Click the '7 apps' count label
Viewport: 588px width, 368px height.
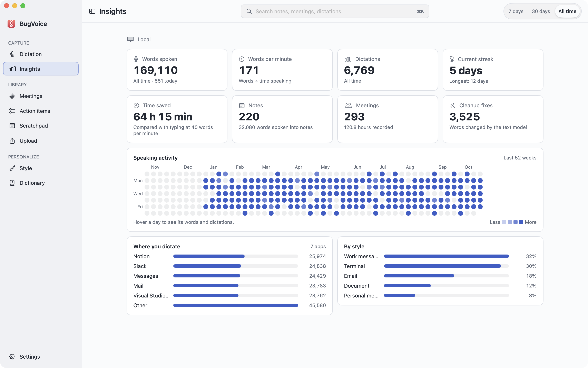click(x=318, y=247)
